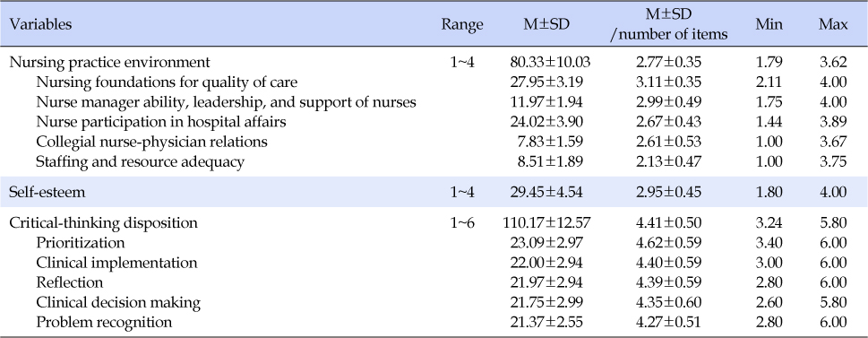Click the Min column header
The image size is (868, 338).
pyautogui.click(x=769, y=25)
